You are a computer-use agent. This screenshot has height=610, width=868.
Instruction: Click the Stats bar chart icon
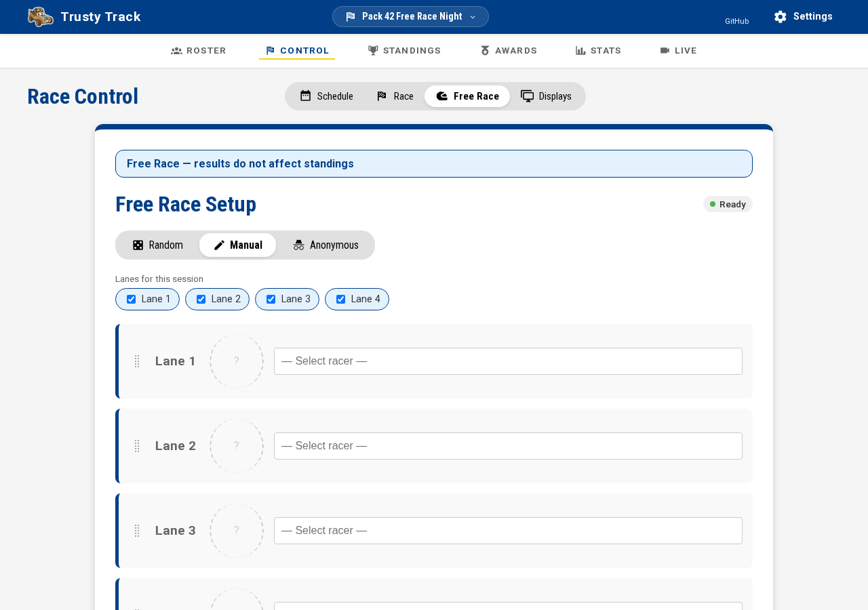pyautogui.click(x=580, y=51)
